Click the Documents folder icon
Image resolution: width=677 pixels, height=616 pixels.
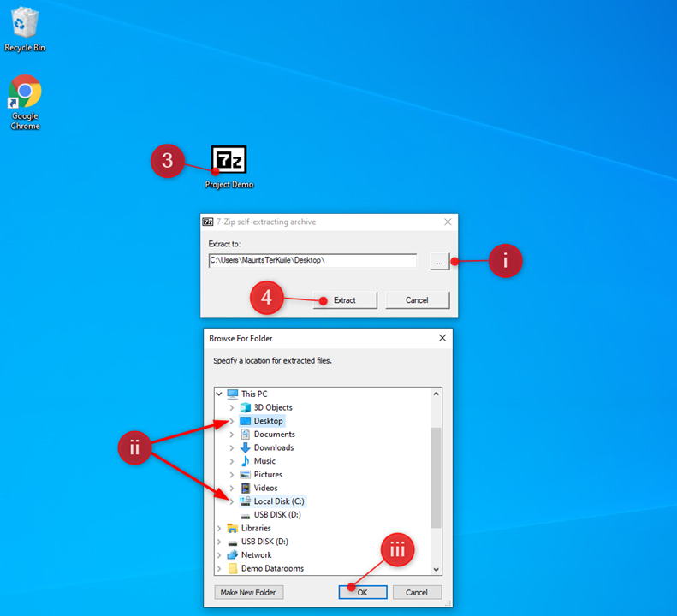click(x=246, y=435)
